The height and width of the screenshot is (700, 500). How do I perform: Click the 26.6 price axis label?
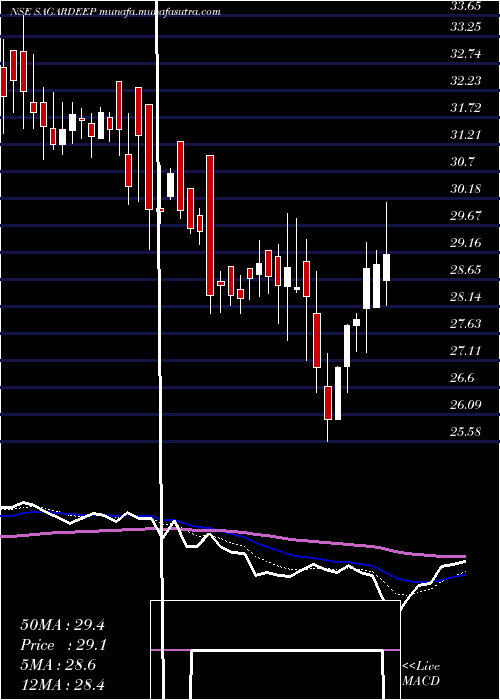463,378
